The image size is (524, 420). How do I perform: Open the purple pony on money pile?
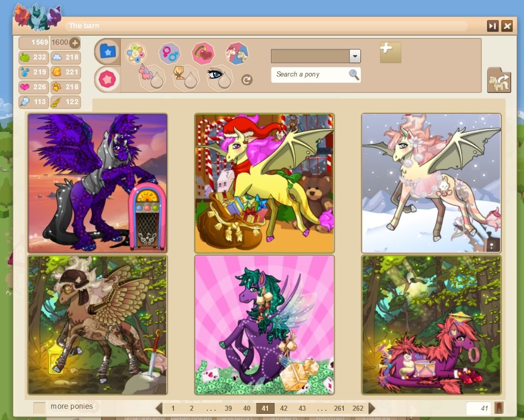264,325
